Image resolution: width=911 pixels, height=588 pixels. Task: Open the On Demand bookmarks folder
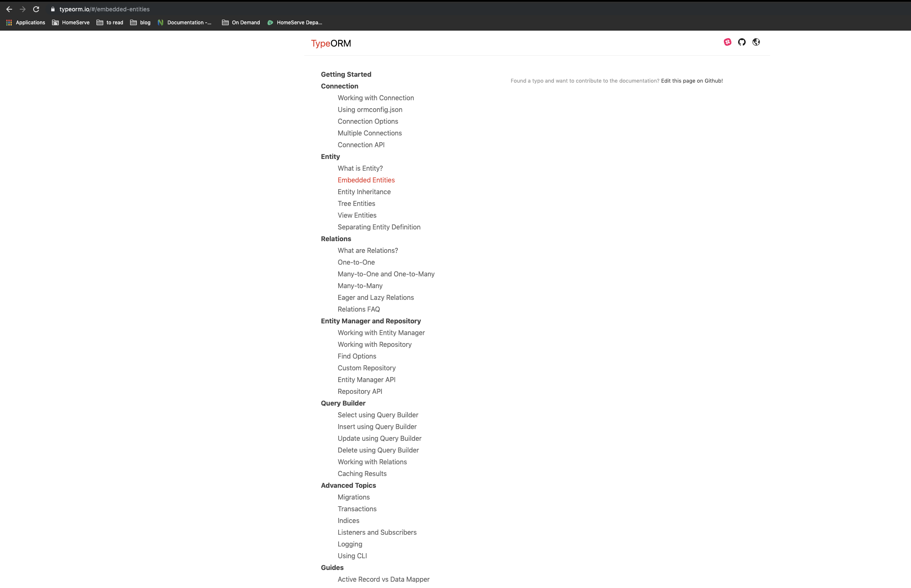click(x=241, y=23)
